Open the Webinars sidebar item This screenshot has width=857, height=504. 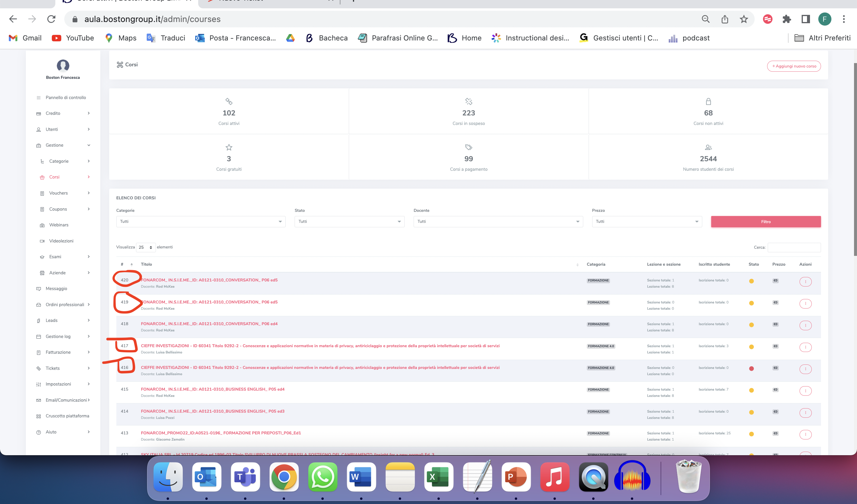tap(59, 225)
